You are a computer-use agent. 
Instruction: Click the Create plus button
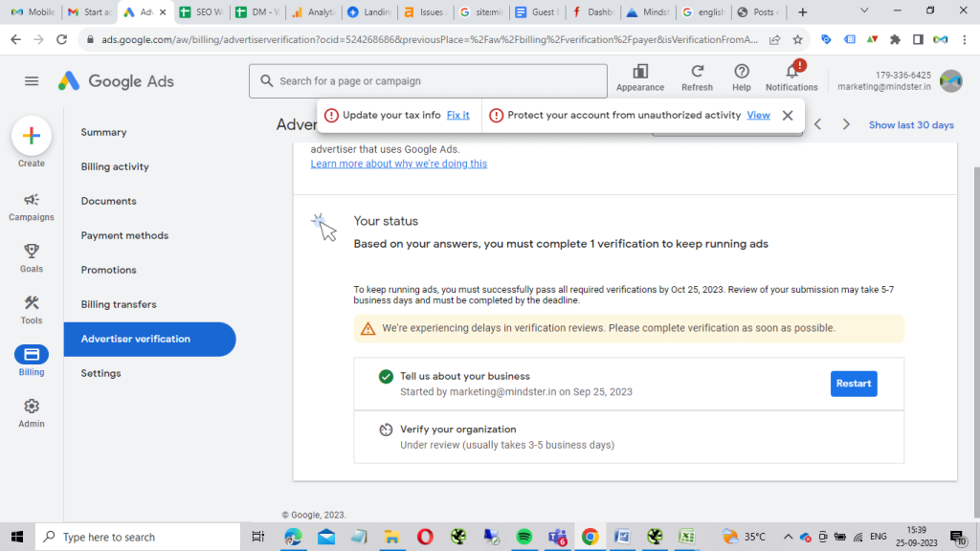pyautogui.click(x=31, y=136)
